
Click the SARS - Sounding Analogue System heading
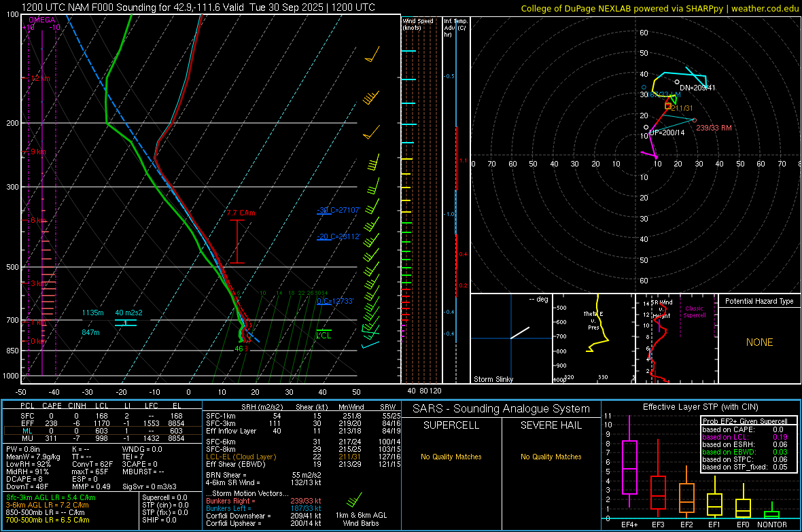pos(501,409)
